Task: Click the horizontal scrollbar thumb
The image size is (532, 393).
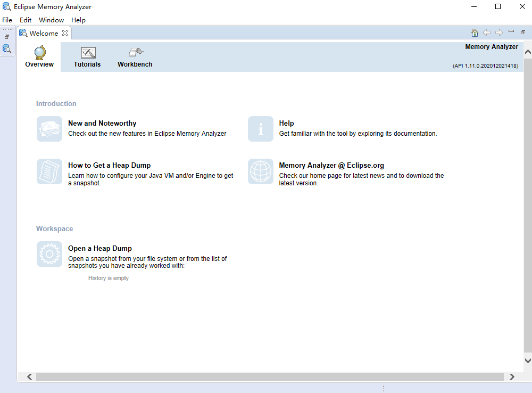Action: [x=270, y=376]
